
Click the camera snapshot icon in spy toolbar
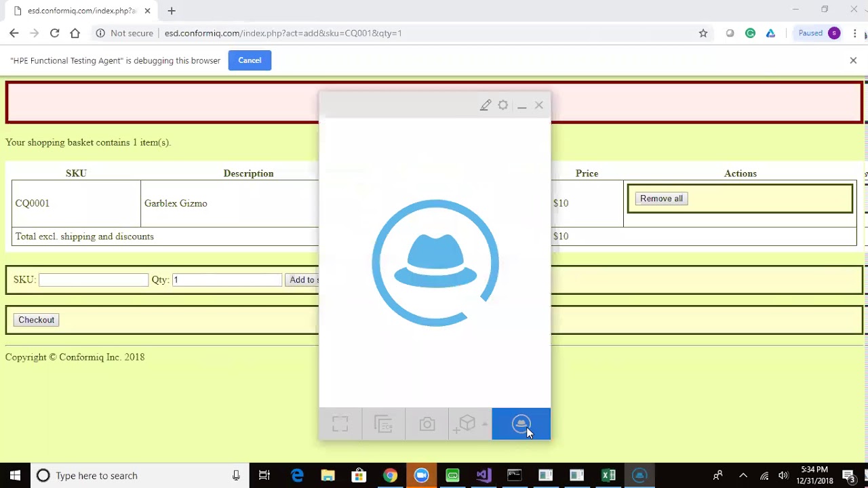coord(427,424)
